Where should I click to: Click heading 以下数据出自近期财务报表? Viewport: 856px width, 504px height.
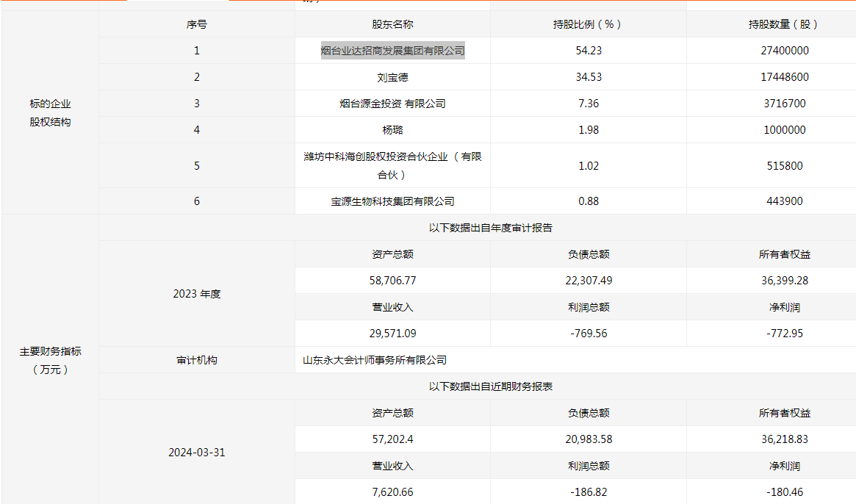(490, 386)
